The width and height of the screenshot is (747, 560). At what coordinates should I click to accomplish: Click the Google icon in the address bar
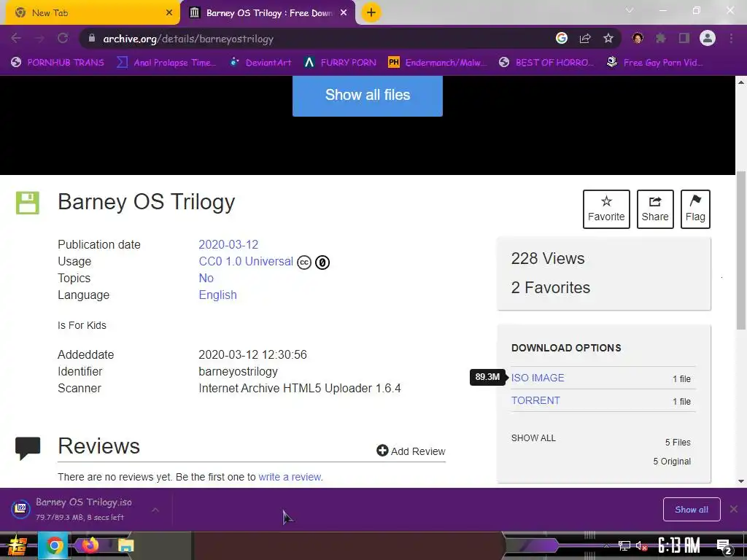coord(562,38)
